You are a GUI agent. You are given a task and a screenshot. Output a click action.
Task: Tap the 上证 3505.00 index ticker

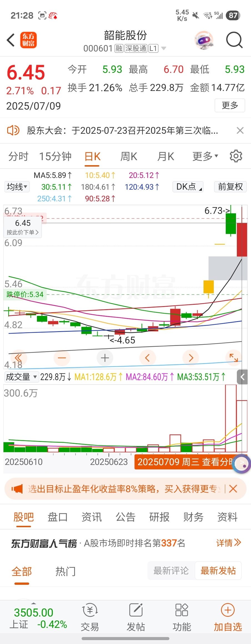38,618
